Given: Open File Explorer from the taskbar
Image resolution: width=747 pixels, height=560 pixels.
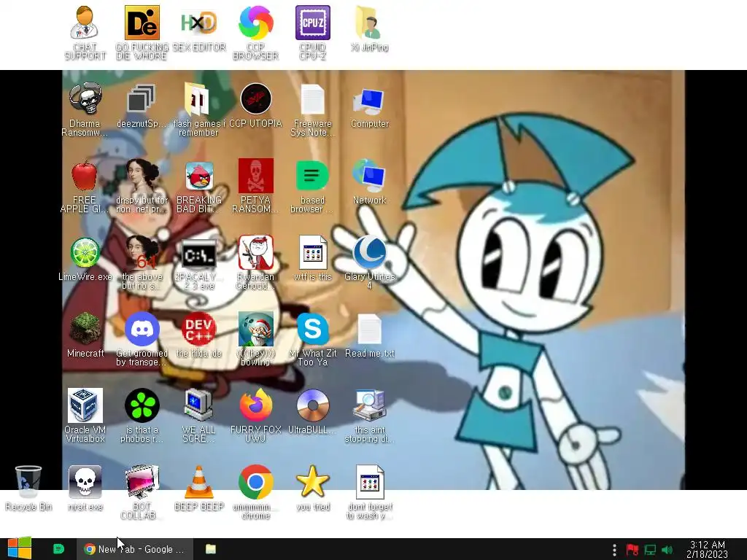Looking at the screenshot, I should (211, 549).
